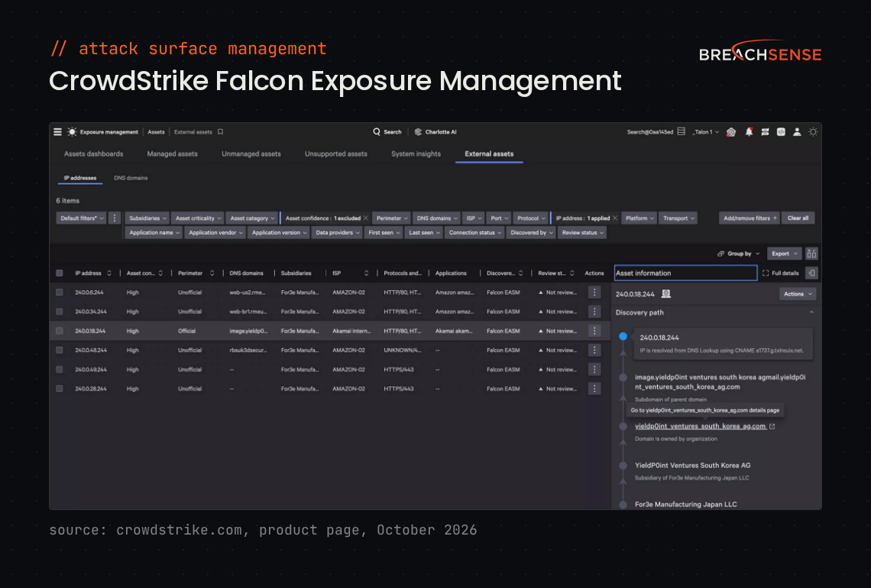Open the Last seen filter dropdown
This screenshot has height=588, width=871.
coord(424,233)
